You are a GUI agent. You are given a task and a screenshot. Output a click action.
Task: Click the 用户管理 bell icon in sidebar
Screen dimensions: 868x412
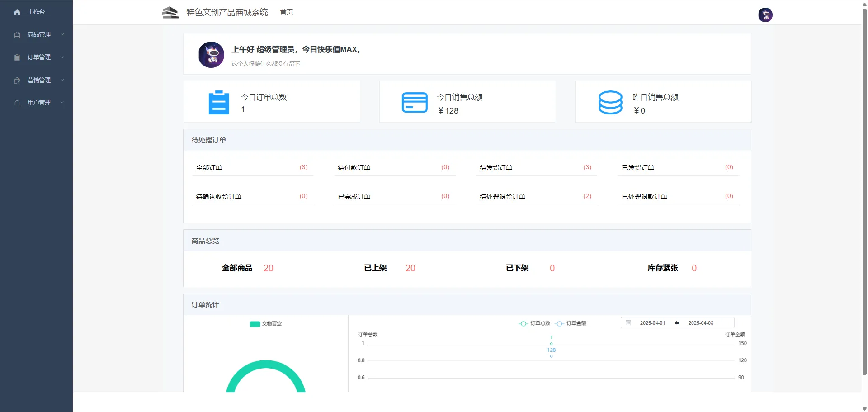[x=17, y=103]
